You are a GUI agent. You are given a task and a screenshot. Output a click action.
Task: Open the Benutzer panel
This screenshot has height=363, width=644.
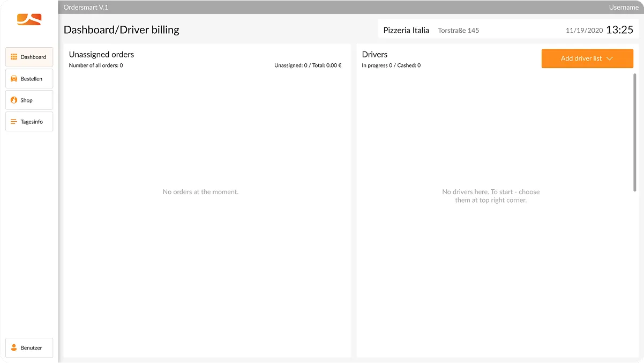coord(32,347)
